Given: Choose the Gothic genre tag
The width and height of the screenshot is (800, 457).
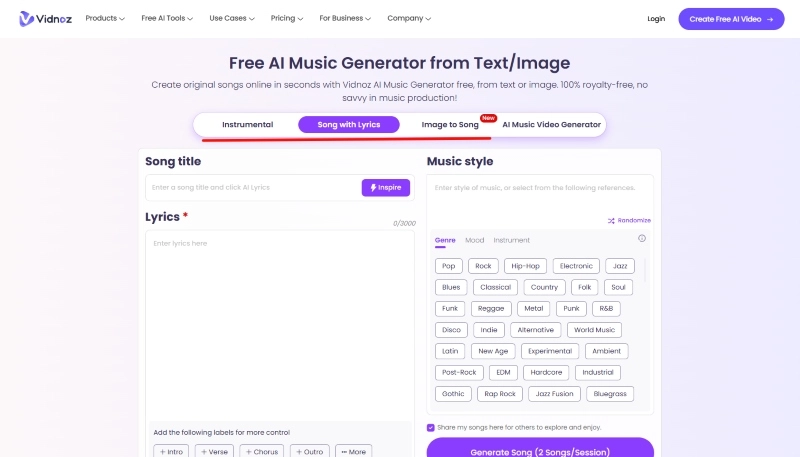Looking at the screenshot, I should click(453, 394).
